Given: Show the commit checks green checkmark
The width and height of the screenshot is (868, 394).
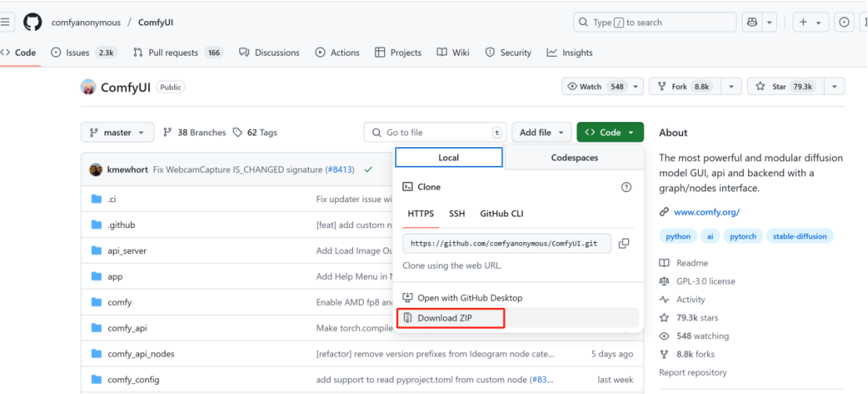Looking at the screenshot, I should (x=368, y=169).
